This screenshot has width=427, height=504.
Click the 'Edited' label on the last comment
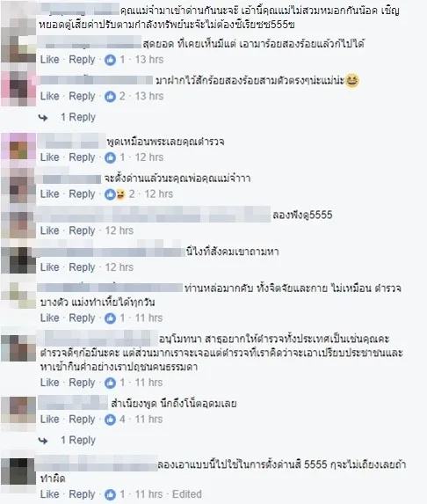(x=187, y=494)
